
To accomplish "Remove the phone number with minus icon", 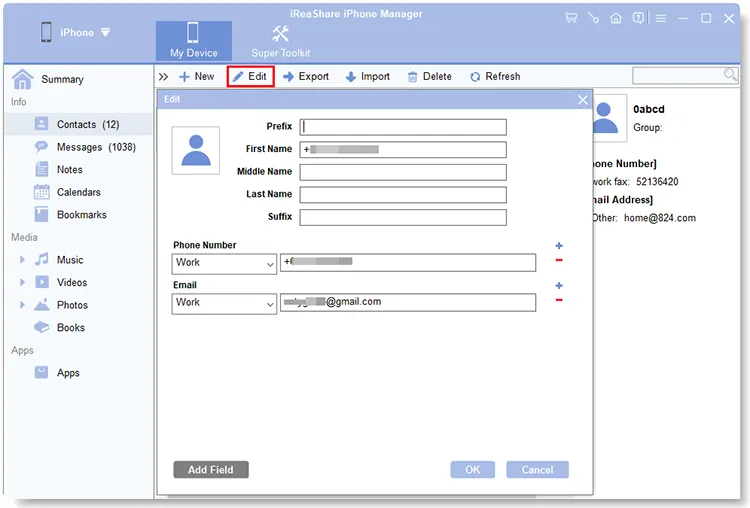I will point(559,260).
